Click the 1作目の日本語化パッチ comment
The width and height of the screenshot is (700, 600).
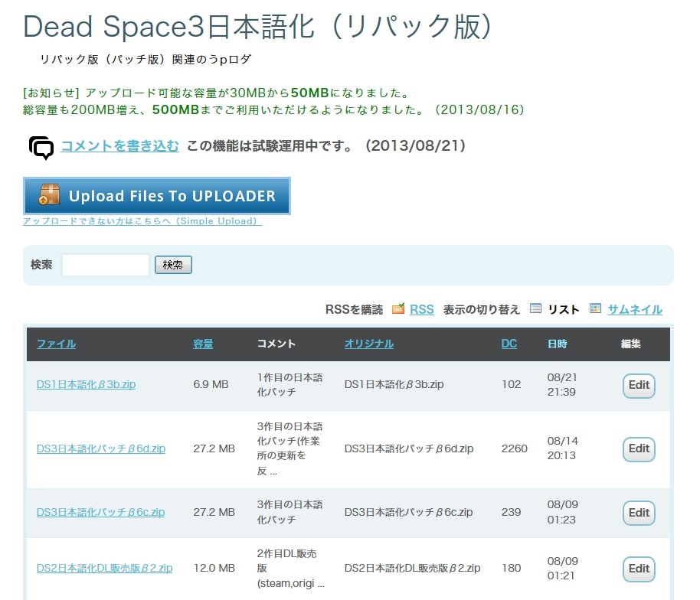[289, 384]
